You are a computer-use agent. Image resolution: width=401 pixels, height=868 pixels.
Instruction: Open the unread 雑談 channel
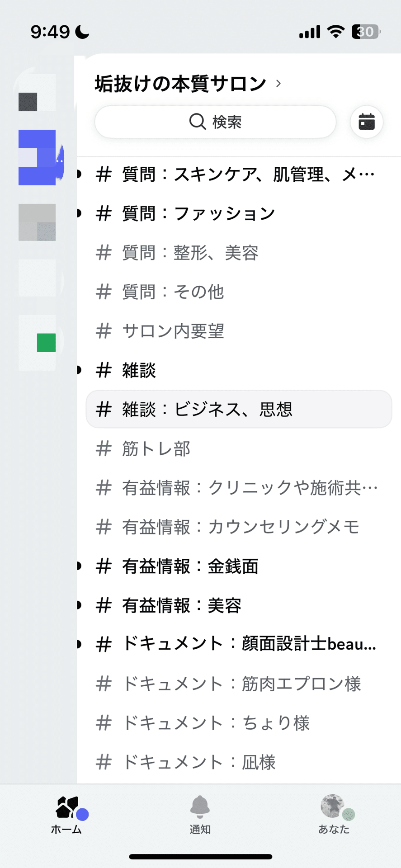pyautogui.click(x=139, y=370)
